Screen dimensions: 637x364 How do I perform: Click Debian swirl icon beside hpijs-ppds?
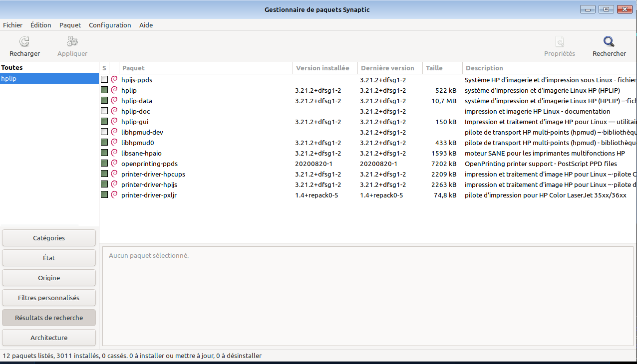(114, 80)
